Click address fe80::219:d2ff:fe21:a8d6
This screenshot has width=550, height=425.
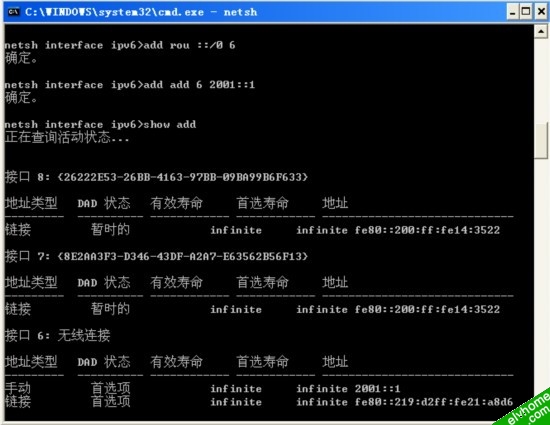coord(434,402)
